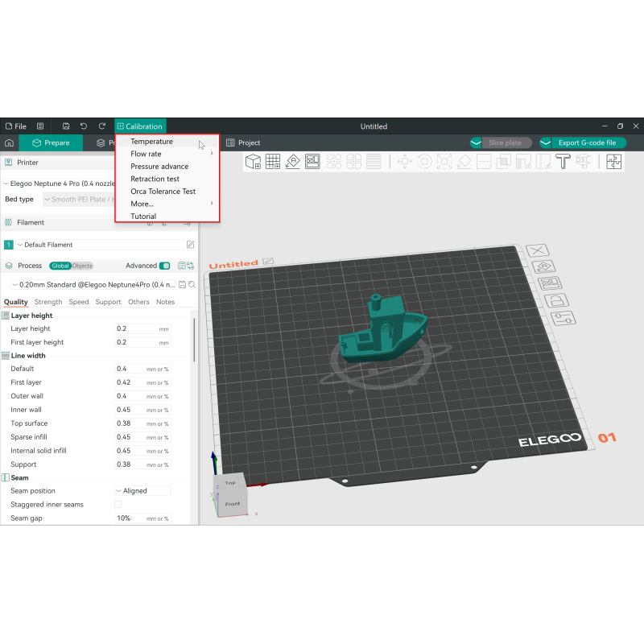This screenshot has height=644, width=644.
Task: Check the Staggered inner seams checkbox
Action: (118, 505)
